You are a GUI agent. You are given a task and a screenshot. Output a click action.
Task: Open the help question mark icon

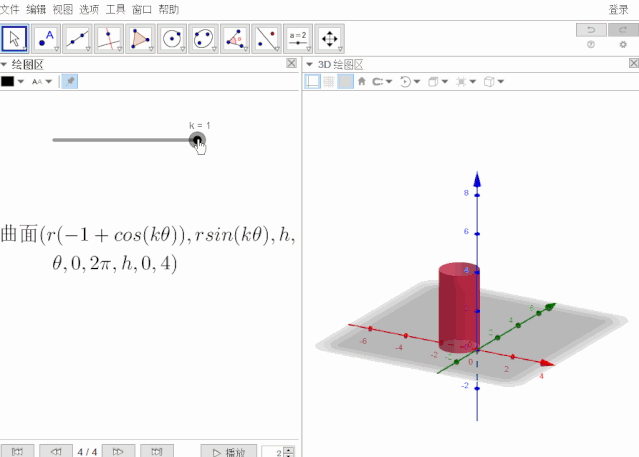point(591,44)
